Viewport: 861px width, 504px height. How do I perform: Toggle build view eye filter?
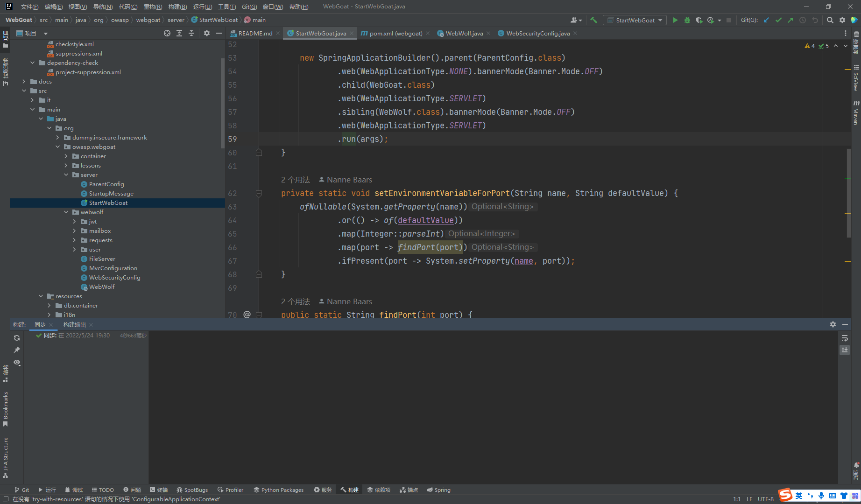point(17,363)
